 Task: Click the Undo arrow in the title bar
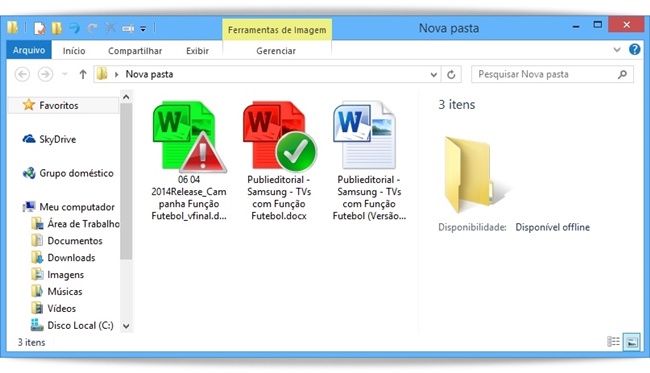coord(75,28)
